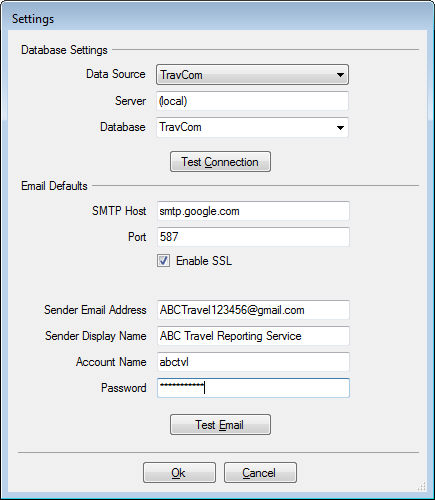Click the Sender Display Name field

[253, 336]
